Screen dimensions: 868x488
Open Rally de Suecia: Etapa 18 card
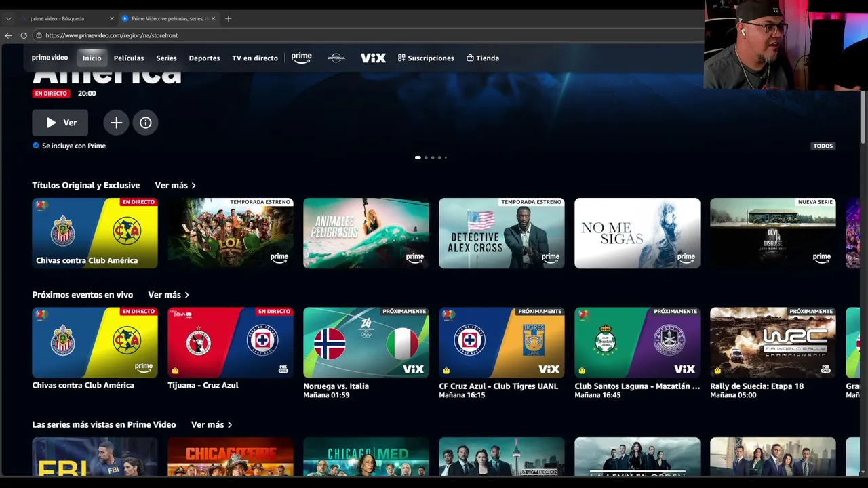pyautogui.click(x=773, y=342)
